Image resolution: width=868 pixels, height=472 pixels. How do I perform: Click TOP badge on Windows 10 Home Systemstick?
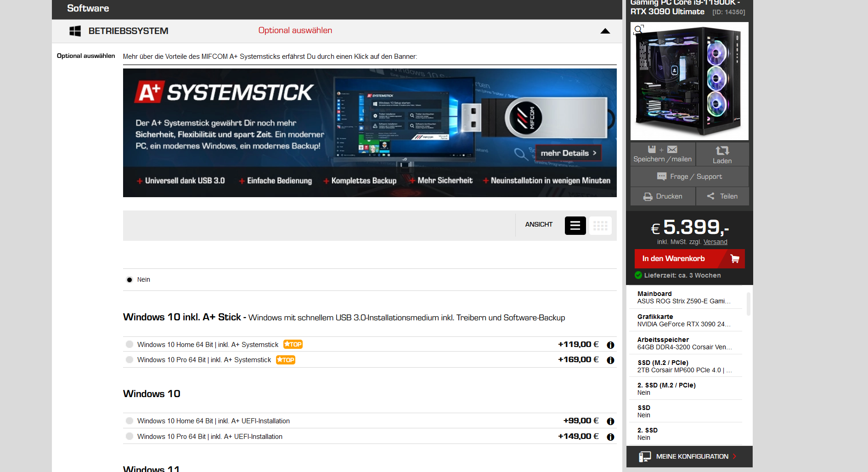coord(293,344)
